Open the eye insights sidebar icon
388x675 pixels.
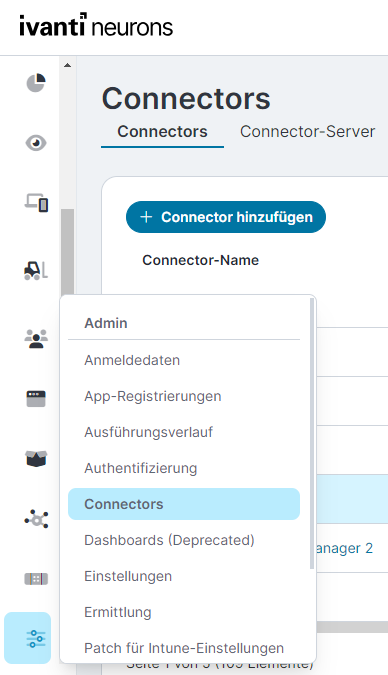click(x=36, y=143)
